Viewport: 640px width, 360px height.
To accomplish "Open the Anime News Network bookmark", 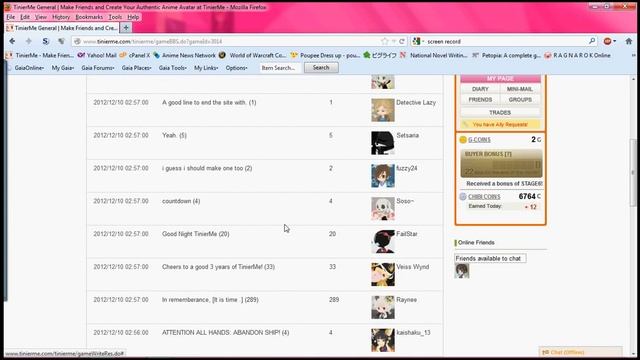I will click(184, 55).
